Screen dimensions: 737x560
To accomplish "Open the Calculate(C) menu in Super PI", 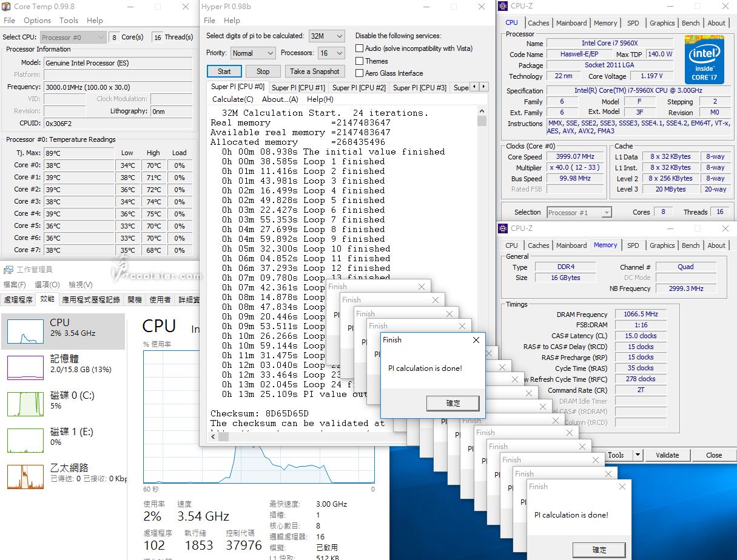I will (233, 99).
